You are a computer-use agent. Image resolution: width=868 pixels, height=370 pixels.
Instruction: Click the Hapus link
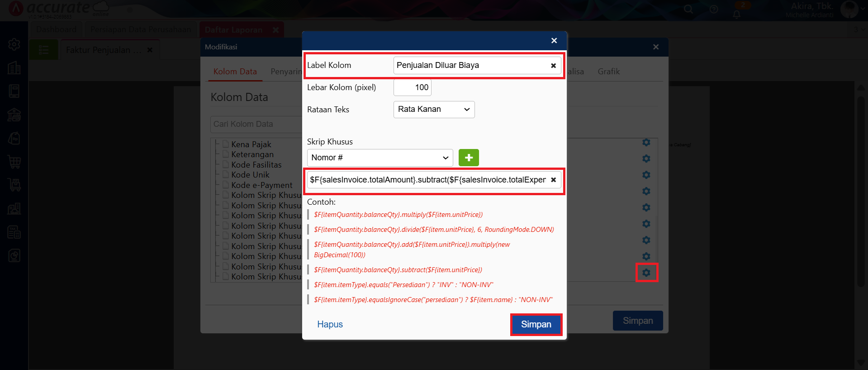(x=330, y=324)
